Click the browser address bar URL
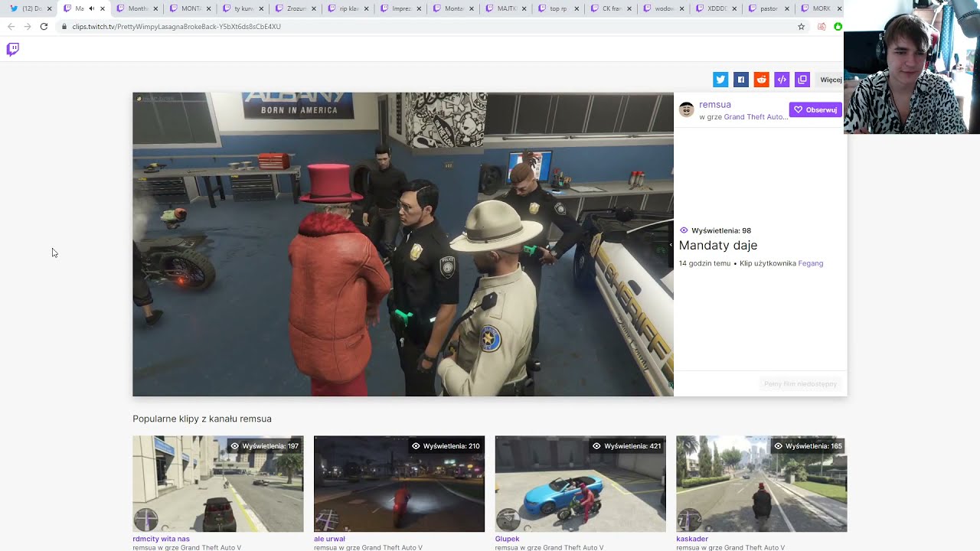 [x=177, y=26]
